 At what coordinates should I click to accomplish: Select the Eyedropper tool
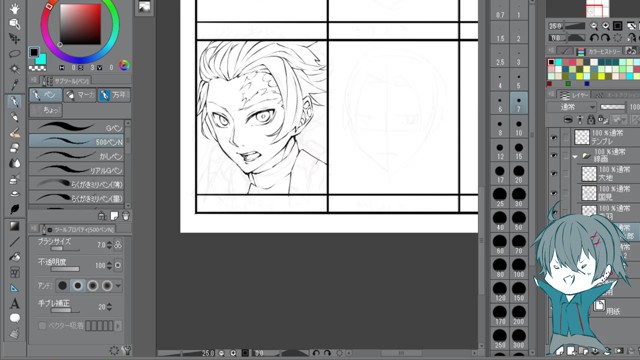[x=14, y=85]
